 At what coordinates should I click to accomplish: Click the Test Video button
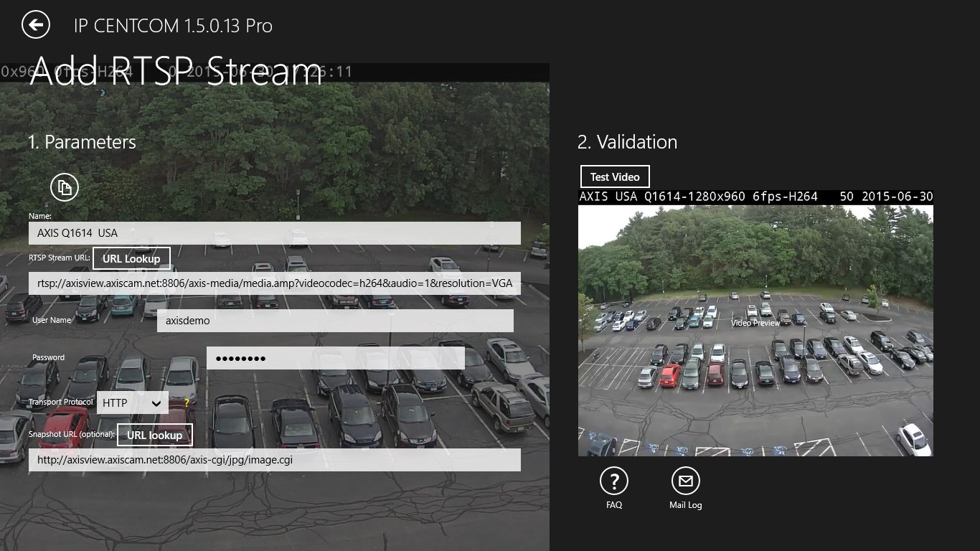coord(614,177)
